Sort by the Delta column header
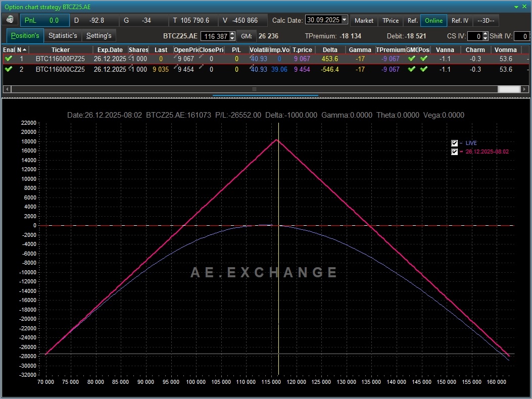Screen dimensions: 532x399 tap(330, 50)
